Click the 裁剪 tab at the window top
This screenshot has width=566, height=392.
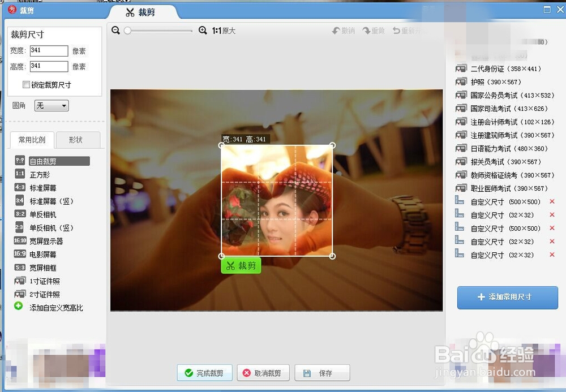tap(143, 12)
